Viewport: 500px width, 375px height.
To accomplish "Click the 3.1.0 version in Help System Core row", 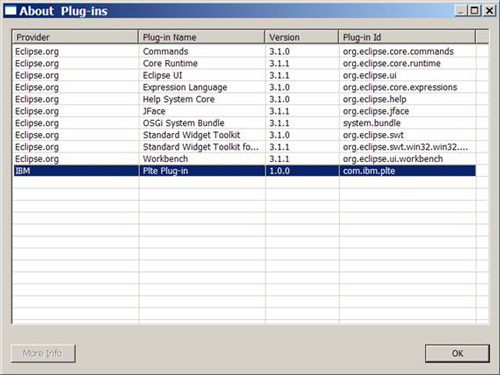I will tap(279, 99).
